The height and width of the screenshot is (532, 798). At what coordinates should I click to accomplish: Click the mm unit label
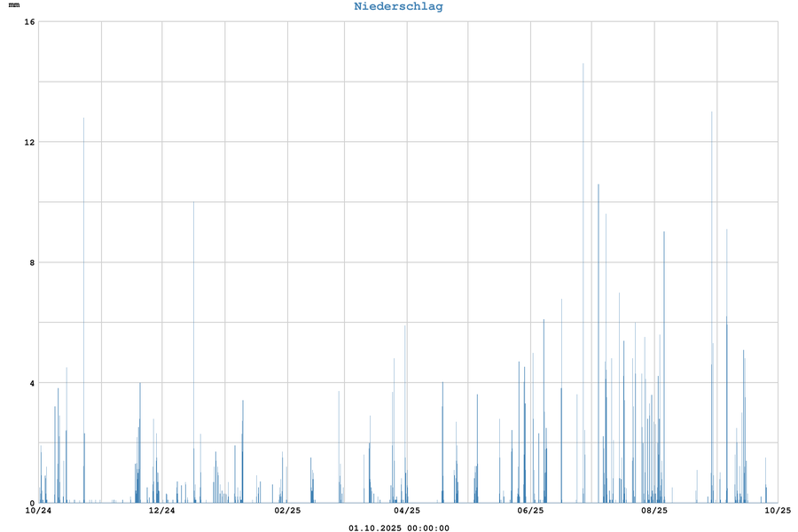pyautogui.click(x=14, y=6)
